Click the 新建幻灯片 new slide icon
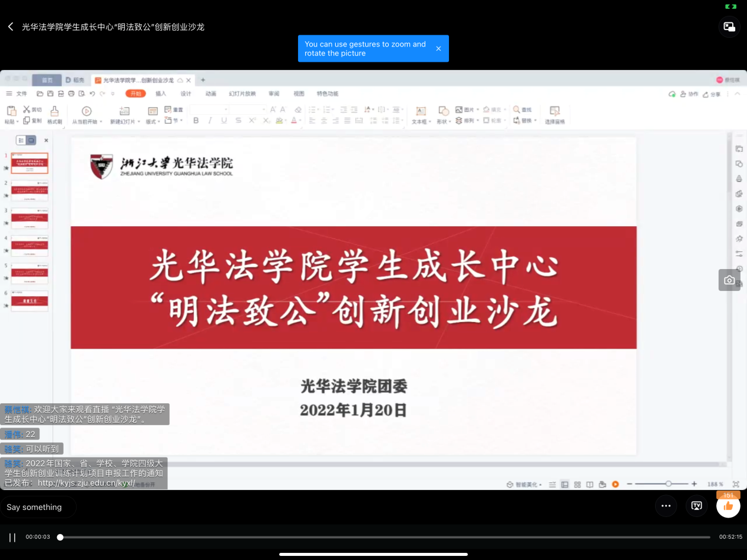Viewport: 747px width, 560px height. pyautogui.click(x=124, y=111)
